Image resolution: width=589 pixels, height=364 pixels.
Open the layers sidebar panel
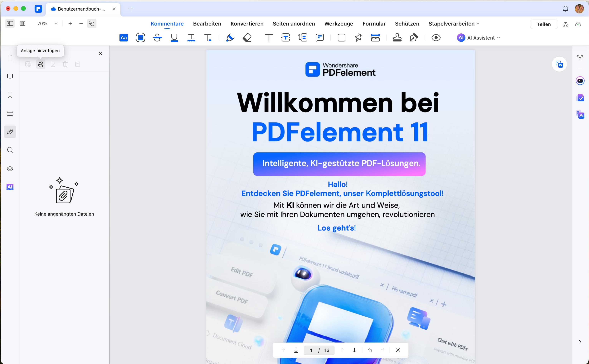[x=10, y=169]
